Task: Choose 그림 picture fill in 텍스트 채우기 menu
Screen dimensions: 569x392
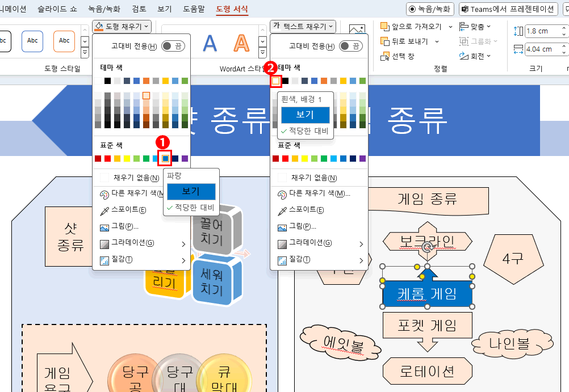Action: [319, 227]
